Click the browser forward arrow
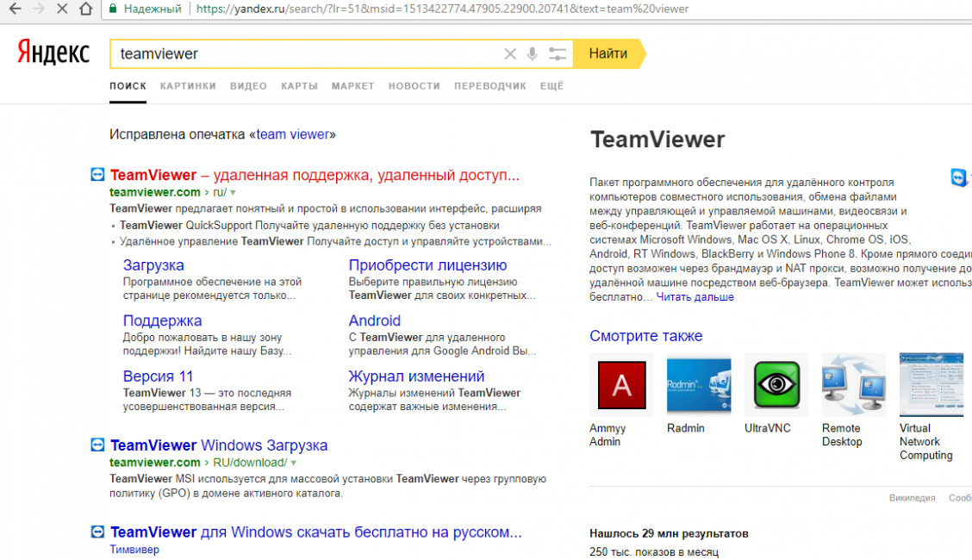This screenshot has height=560, width=972. point(39,9)
